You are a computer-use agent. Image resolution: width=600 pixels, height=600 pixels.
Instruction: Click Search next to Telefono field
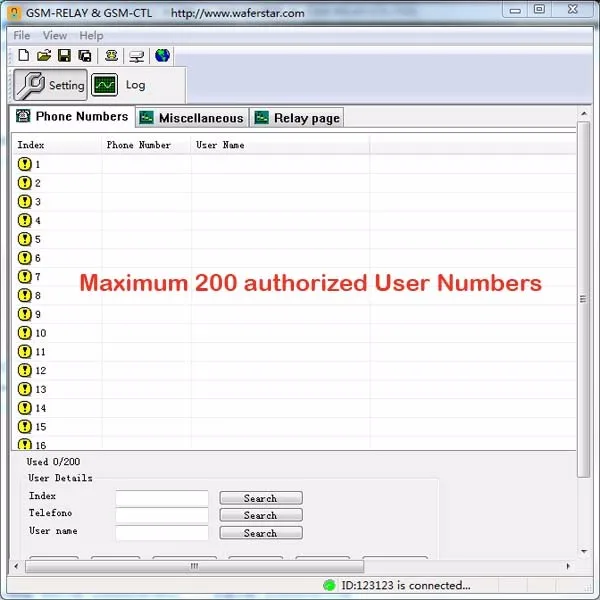[261, 515]
